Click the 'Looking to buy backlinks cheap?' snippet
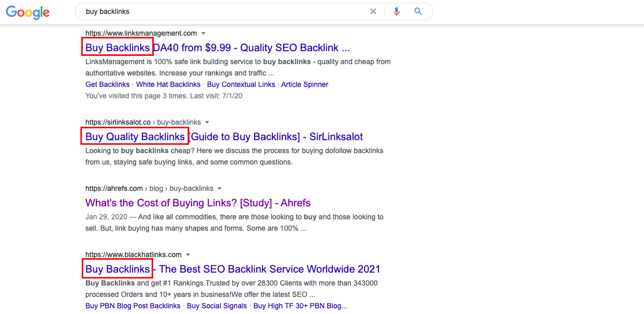The width and height of the screenshot is (644, 314). 235,156
